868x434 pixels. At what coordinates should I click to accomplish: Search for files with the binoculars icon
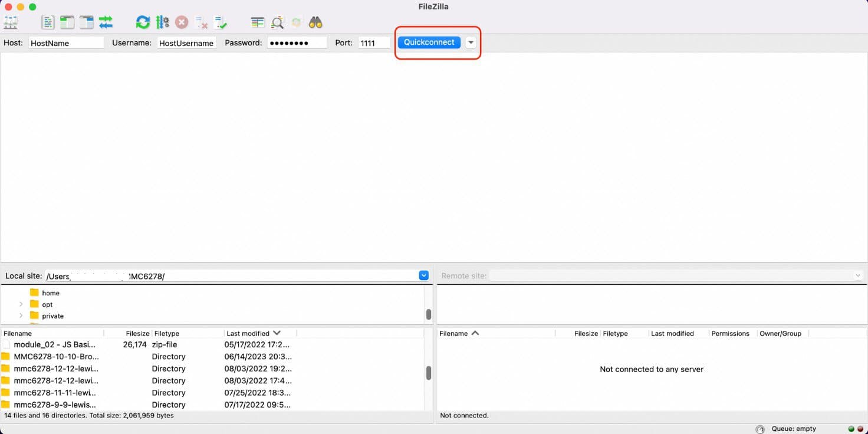click(x=315, y=23)
